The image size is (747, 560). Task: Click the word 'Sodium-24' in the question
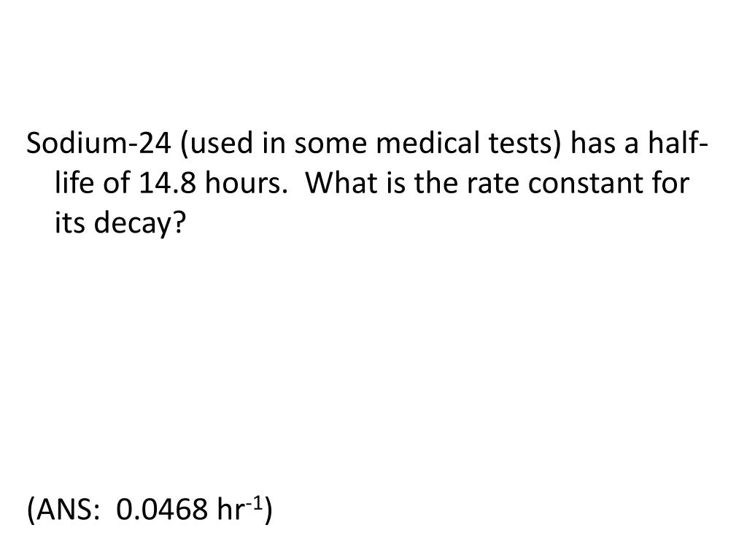[98, 142]
